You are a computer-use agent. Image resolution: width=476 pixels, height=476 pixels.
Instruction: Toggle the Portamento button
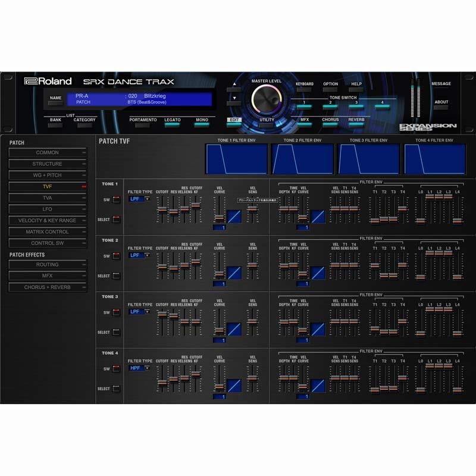point(142,125)
